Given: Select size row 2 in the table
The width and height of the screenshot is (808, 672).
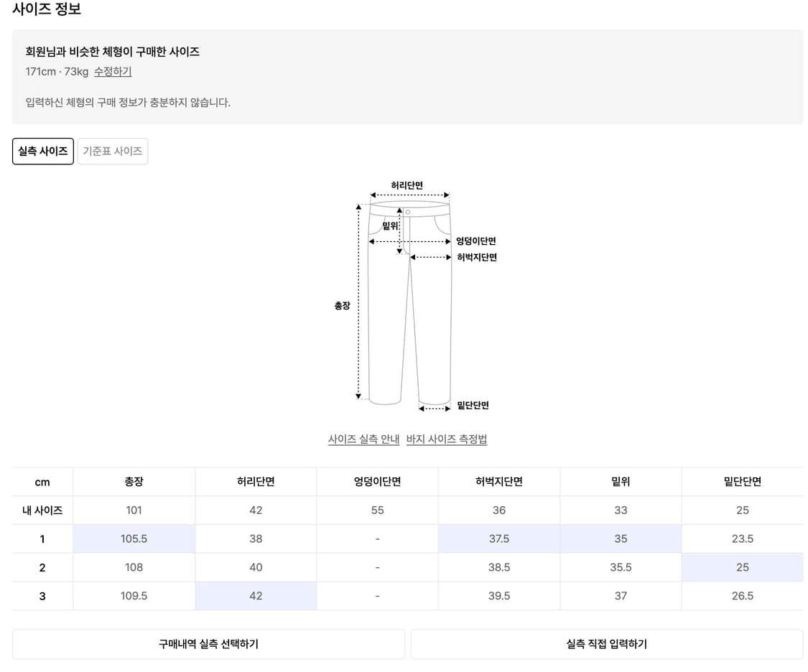Looking at the screenshot, I should [42, 567].
